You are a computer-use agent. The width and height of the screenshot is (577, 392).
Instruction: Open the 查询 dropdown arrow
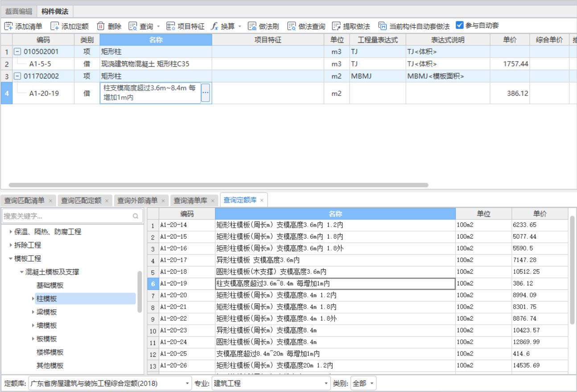[x=158, y=26]
